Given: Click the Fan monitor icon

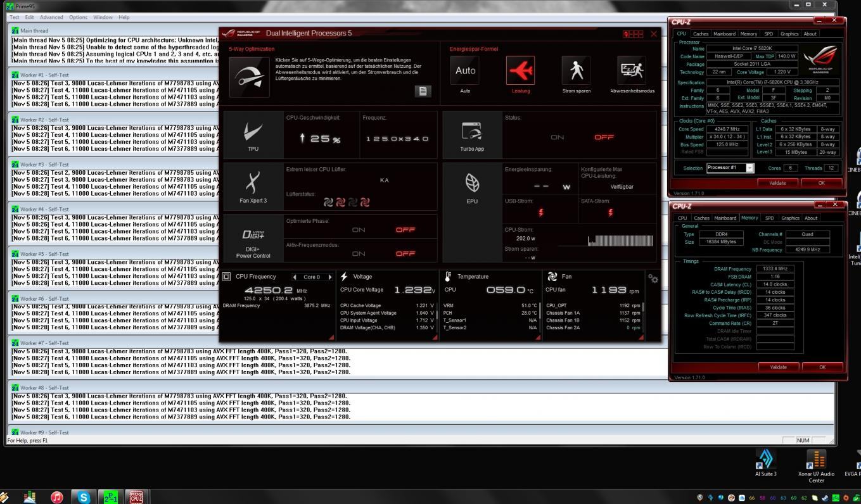Looking at the screenshot, I should pyautogui.click(x=552, y=277).
